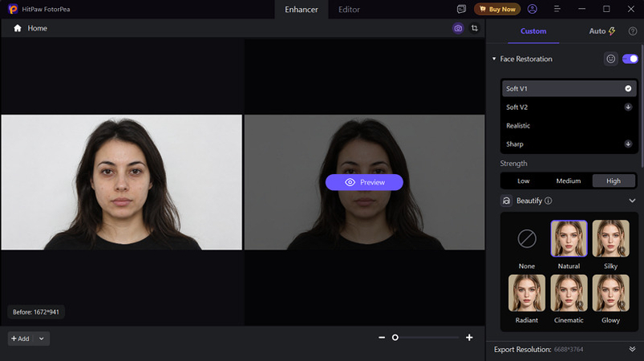Open the feedback message icon in title bar

point(461,9)
